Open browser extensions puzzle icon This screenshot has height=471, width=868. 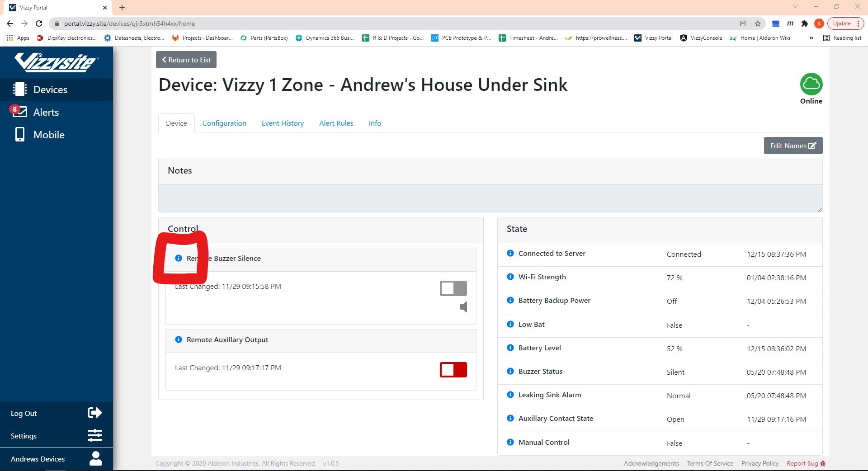[x=804, y=24]
